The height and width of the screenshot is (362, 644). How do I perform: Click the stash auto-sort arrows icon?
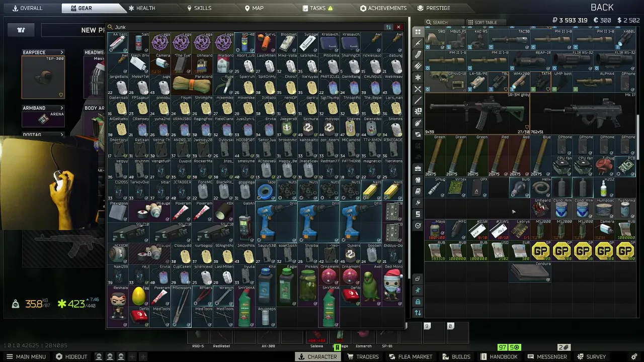(x=418, y=313)
